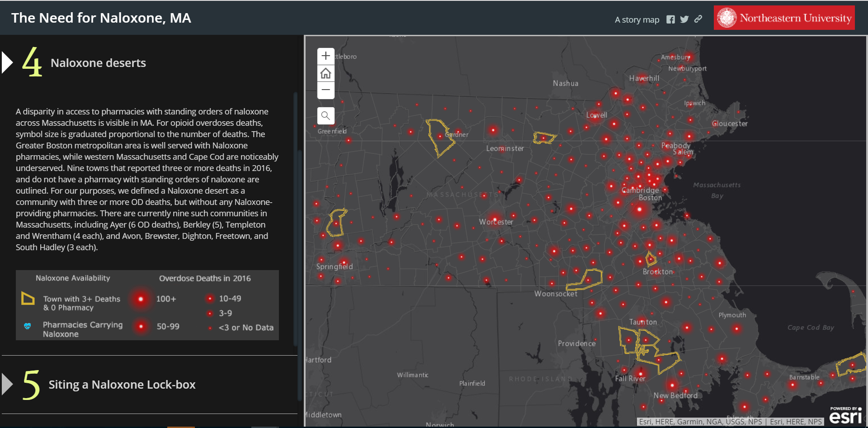
Task: Share story map on Twitter
Action: point(684,19)
